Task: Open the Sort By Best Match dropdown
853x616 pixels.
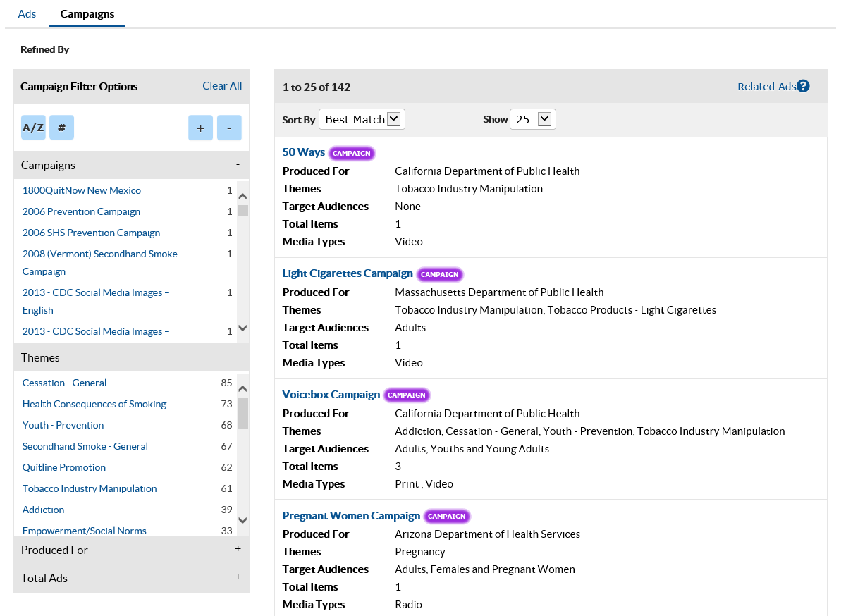Action: pyautogui.click(x=362, y=119)
